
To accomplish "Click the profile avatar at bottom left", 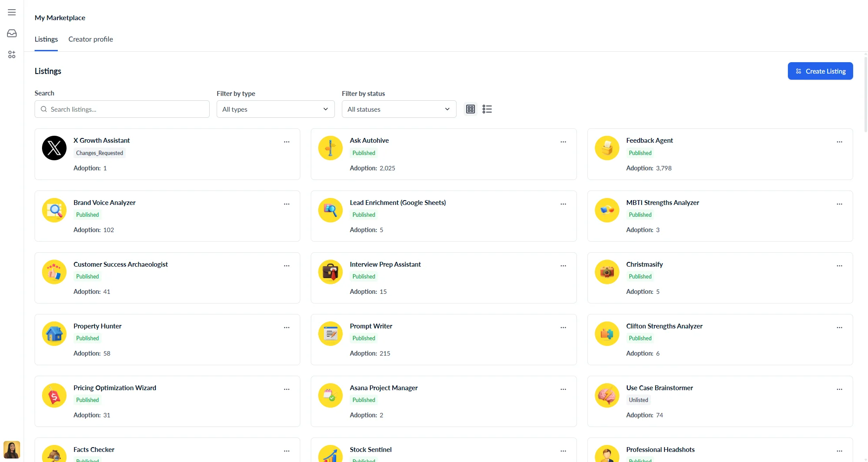I will point(11,449).
